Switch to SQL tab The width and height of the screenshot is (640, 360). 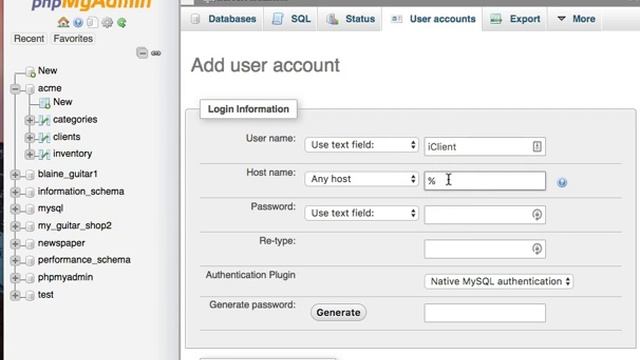(x=291, y=19)
